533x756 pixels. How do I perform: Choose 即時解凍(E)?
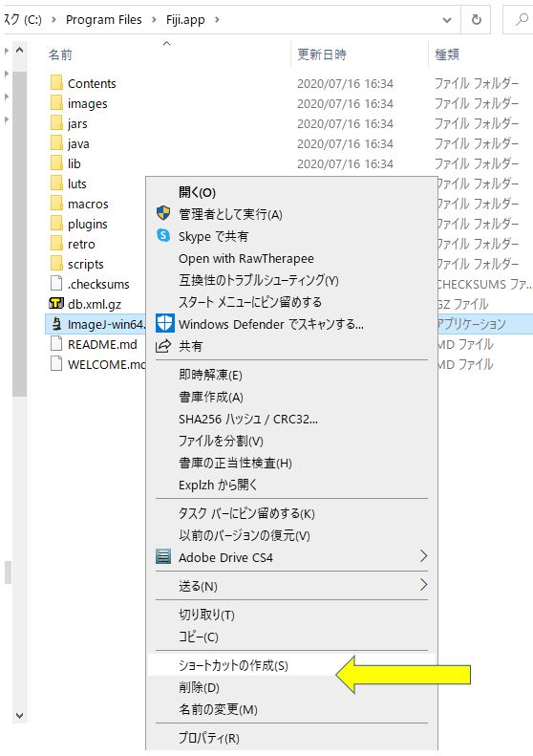210,375
